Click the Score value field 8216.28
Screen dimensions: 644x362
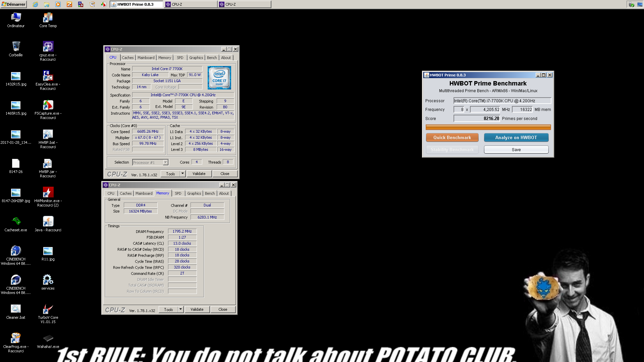click(477, 118)
